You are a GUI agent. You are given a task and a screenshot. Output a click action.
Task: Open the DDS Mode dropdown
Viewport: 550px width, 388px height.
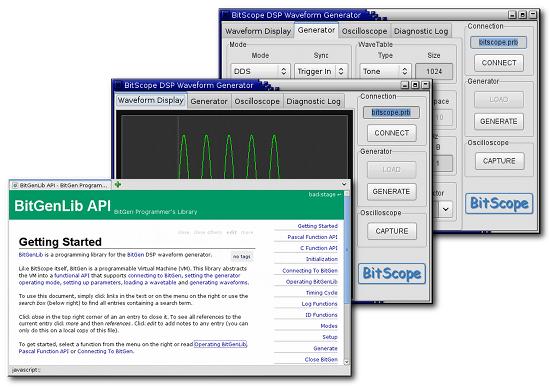point(260,71)
